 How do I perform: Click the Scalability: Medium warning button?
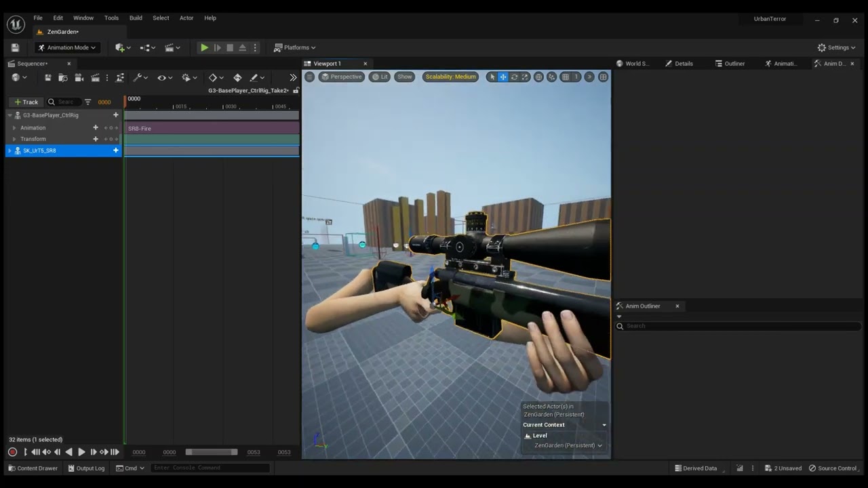point(450,77)
